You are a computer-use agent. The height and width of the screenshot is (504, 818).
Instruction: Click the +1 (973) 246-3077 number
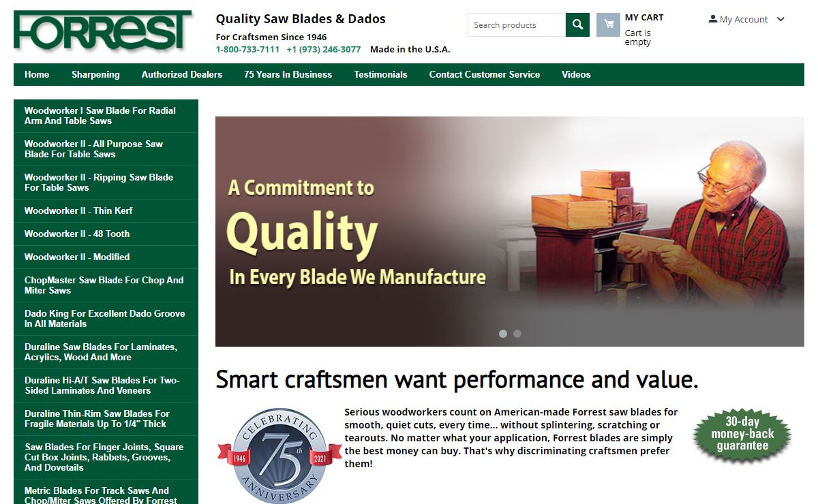point(324,49)
